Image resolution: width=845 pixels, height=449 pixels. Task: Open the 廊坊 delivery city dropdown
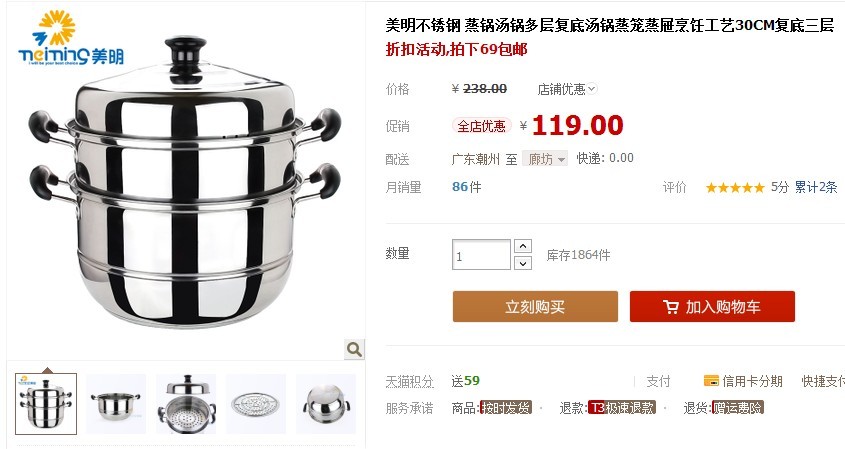point(545,158)
